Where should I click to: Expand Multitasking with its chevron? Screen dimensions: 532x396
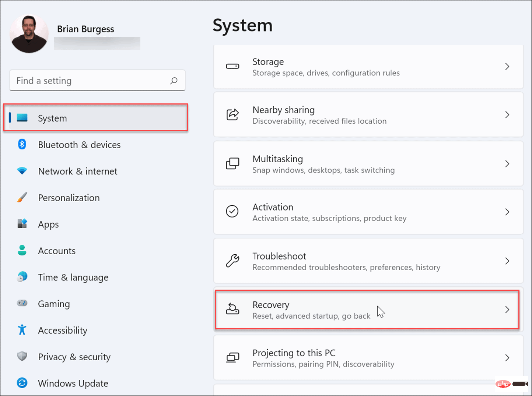(507, 164)
